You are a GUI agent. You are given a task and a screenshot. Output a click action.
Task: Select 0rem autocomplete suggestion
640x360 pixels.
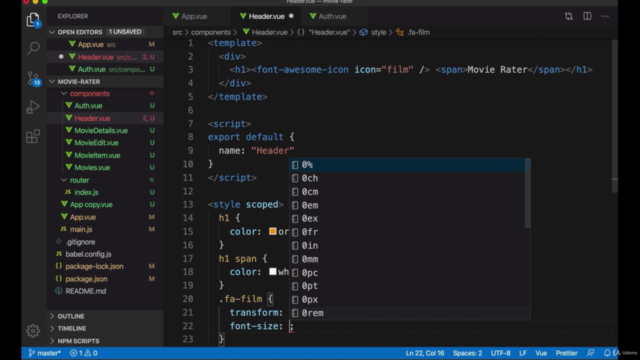click(x=407, y=313)
